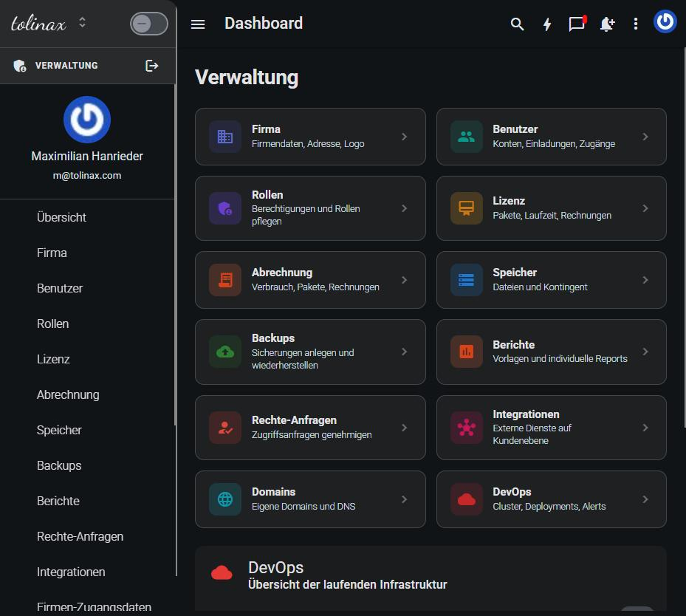Click the Berichte chart icon
Viewport: 686px width, 616px height.
[x=467, y=352]
